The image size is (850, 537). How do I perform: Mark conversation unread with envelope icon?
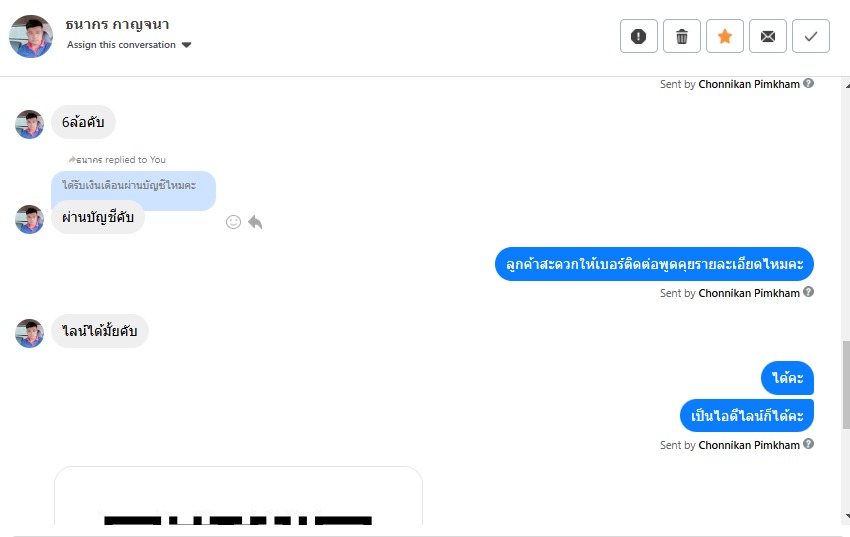768,36
